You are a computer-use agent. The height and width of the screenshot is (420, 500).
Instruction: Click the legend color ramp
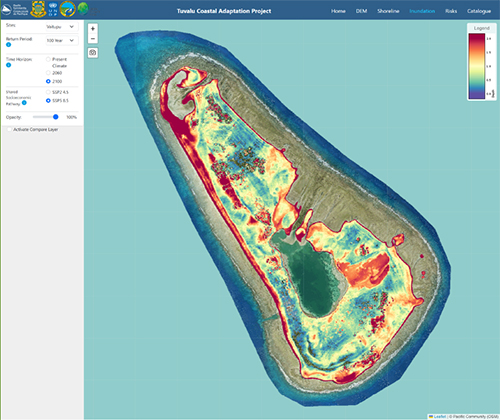coord(477,66)
